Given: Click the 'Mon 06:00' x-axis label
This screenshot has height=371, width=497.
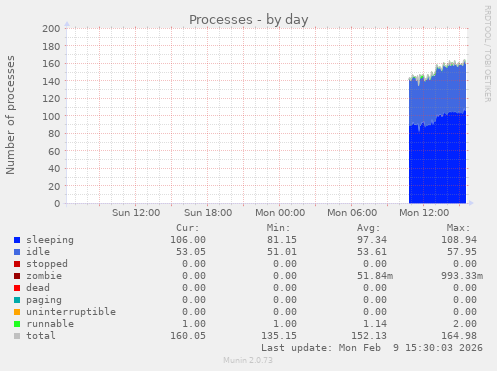Looking at the screenshot, I should point(352,213).
